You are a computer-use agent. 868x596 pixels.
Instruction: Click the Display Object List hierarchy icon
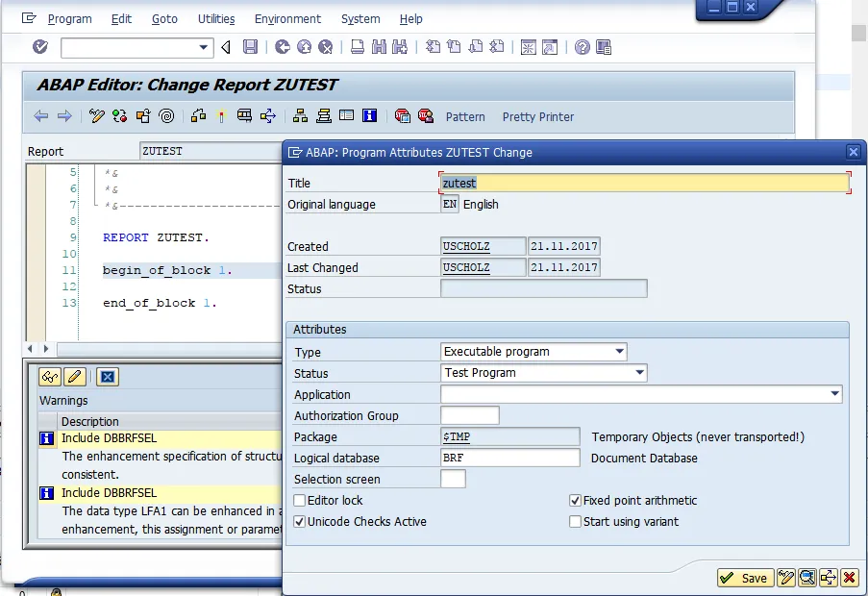tap(300, 115)
